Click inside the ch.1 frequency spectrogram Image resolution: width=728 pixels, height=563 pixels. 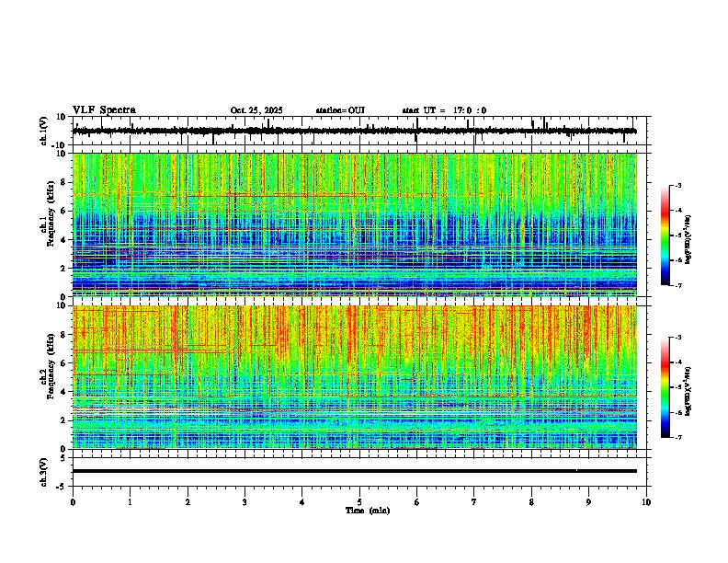pyautogui.click(x=355, y=224)
